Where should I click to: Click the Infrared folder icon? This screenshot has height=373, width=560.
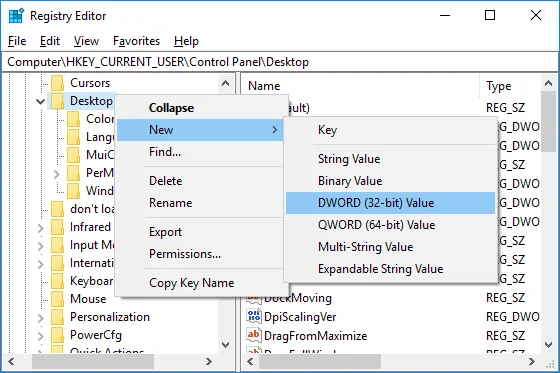[x=58, y=227]
